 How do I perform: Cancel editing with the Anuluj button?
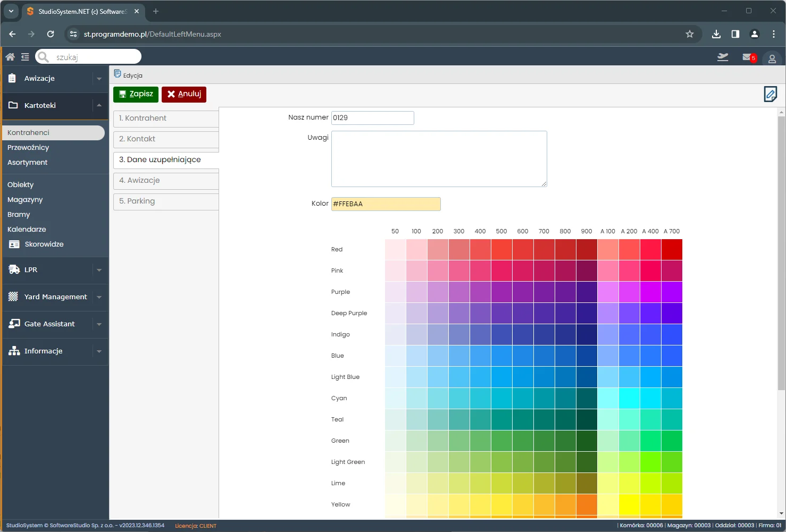(184, 94)
